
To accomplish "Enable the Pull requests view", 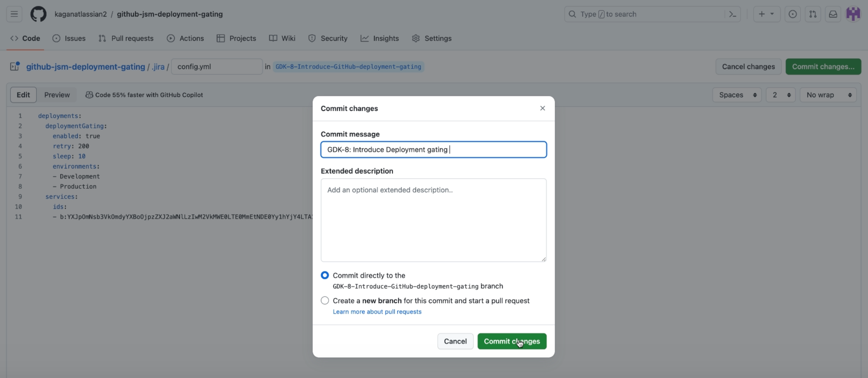I will coord(126,38).
